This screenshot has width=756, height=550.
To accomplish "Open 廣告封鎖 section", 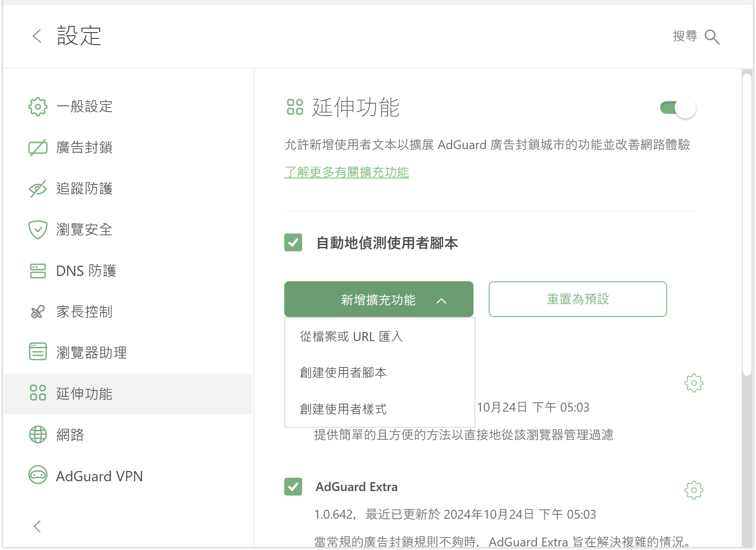I will (x=128, y=148).
